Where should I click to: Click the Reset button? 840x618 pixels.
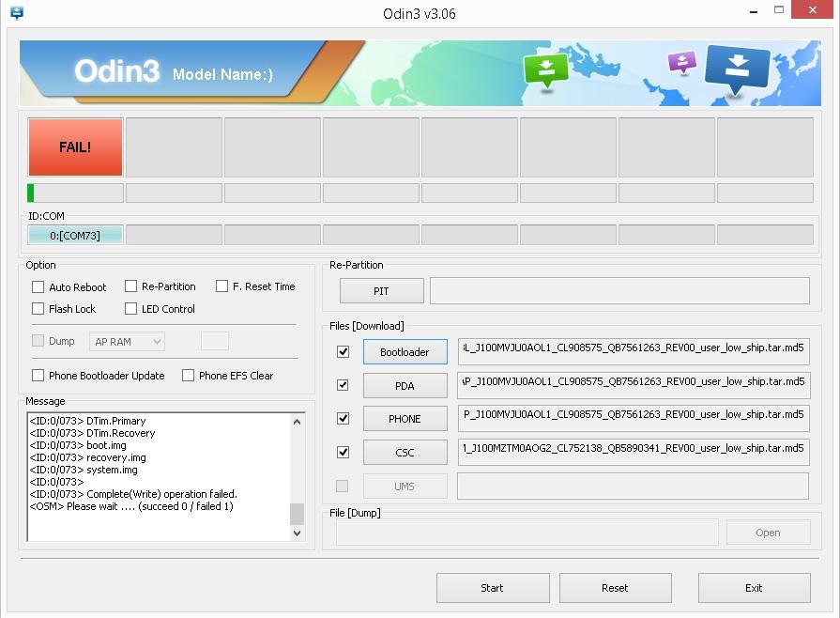[x=615, y=588]
